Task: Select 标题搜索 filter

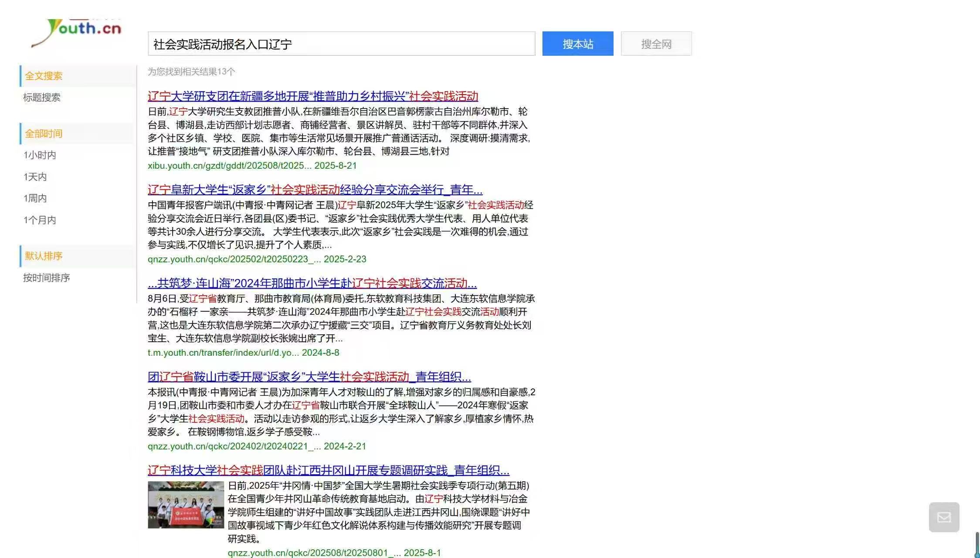Action: (x=42, y=97)
